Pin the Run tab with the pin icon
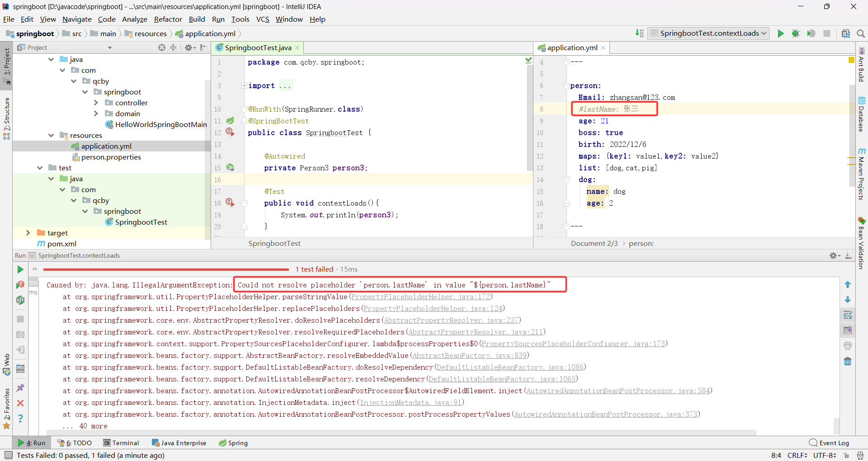 [20, 388]
